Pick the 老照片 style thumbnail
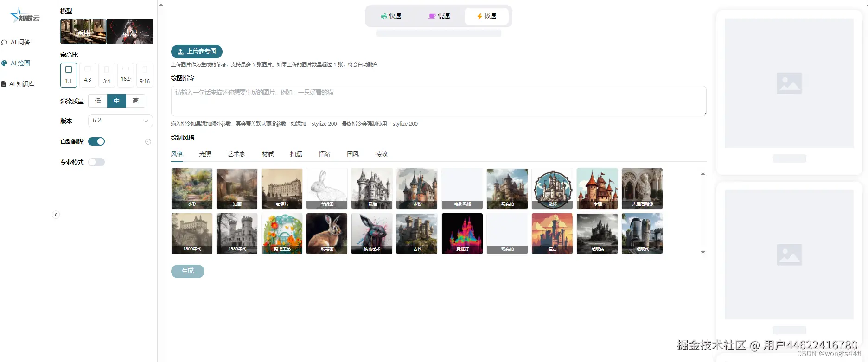868x362 pixels. 282,189
